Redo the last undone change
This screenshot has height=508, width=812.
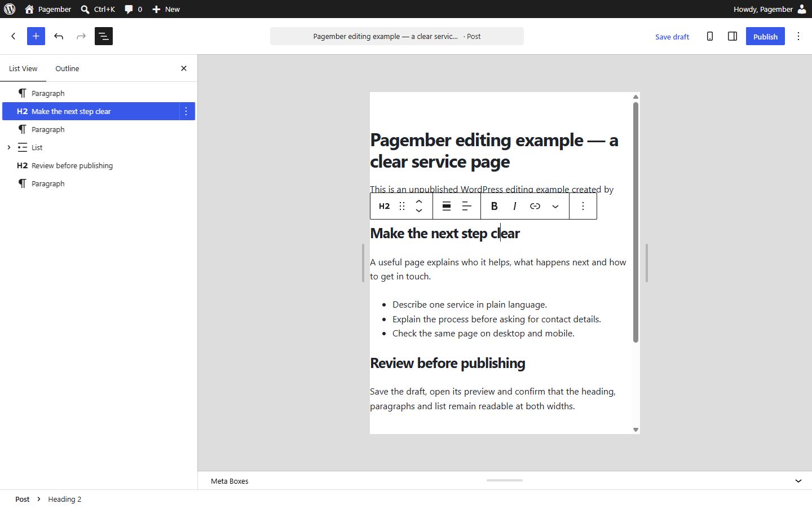(x=81, y=36)
